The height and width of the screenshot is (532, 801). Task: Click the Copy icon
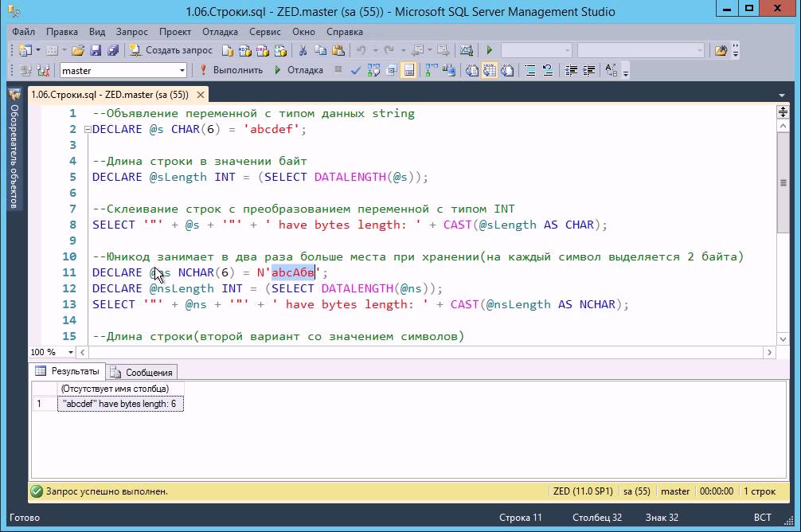[320, 50]
